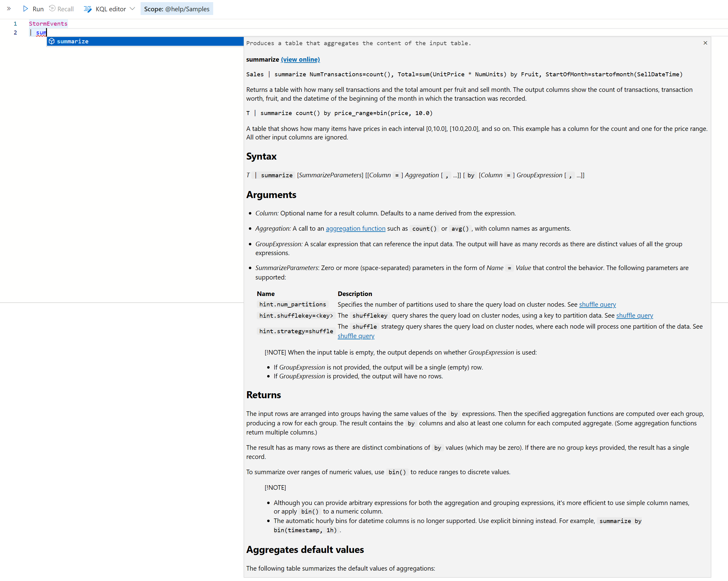Viewport: 728px width, 581px height.
Task: Click the Recall clock icon
Action: (52, 9)
